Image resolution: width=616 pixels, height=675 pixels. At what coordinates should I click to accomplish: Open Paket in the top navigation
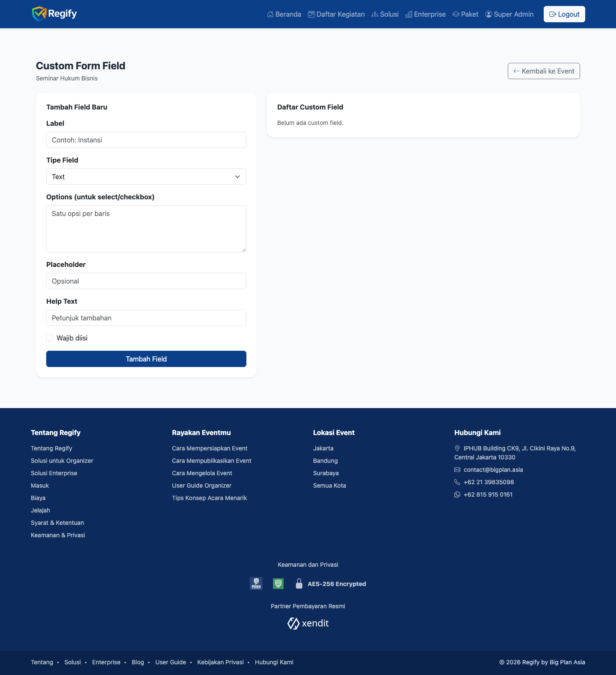tap(465, 14)
